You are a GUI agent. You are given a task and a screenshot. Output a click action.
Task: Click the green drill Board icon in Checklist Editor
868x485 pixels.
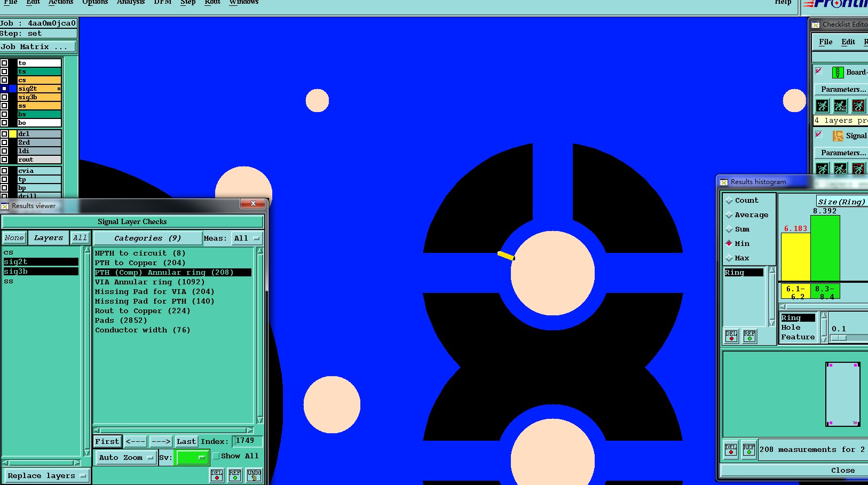(x=838, y=72)
